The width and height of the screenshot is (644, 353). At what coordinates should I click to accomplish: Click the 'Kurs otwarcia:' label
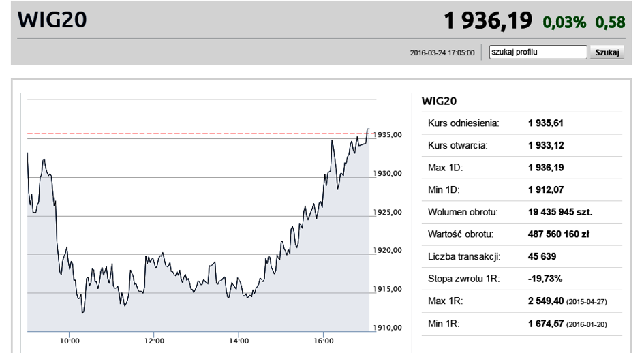[457, 145]
